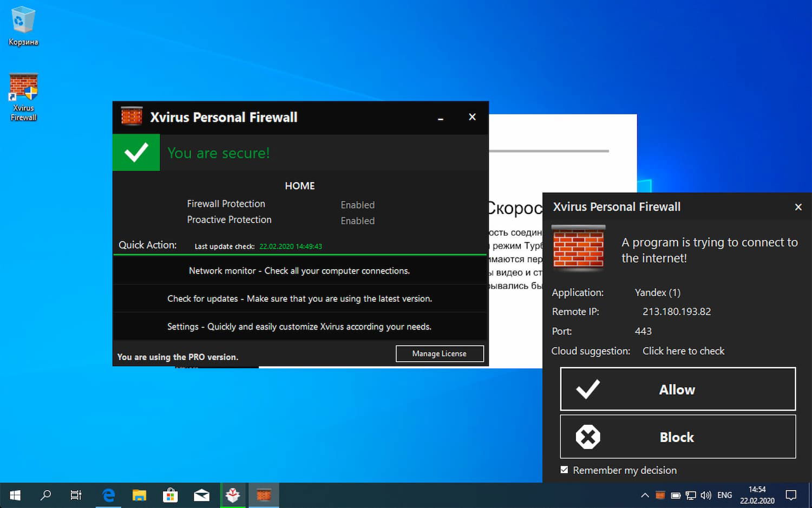Launch Microsoft Edge from the taskbar
The width and height of the screenshot is (812, 508).
pos(108,494)
